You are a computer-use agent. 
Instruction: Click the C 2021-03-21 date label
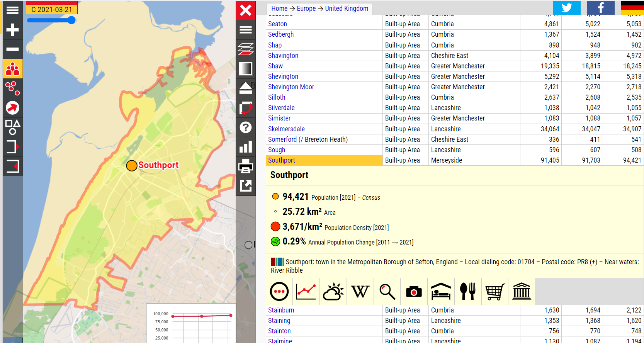pos(52,9)
